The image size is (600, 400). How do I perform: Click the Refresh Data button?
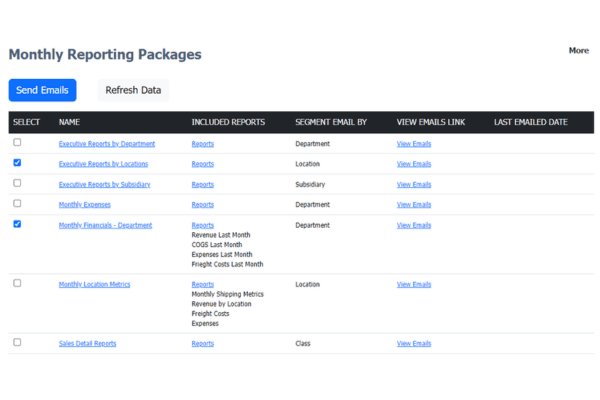pyautogui.click(x=133, y=90)
